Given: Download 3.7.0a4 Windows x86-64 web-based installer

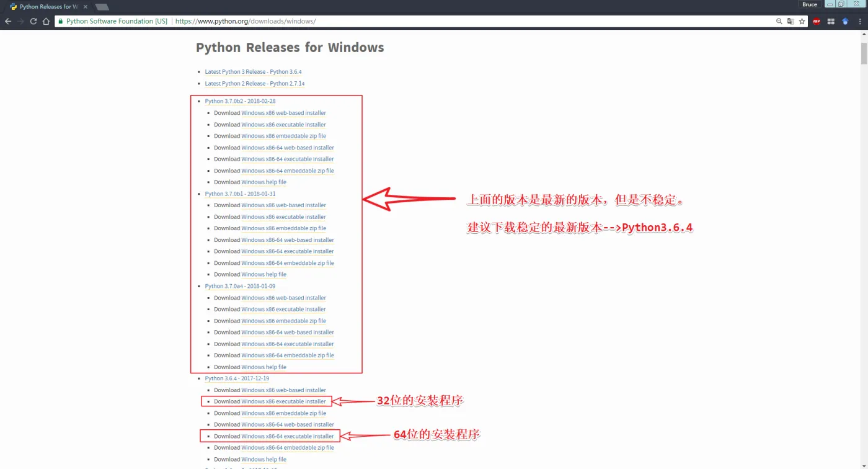Looking at the screenshot, I should 288,333.
